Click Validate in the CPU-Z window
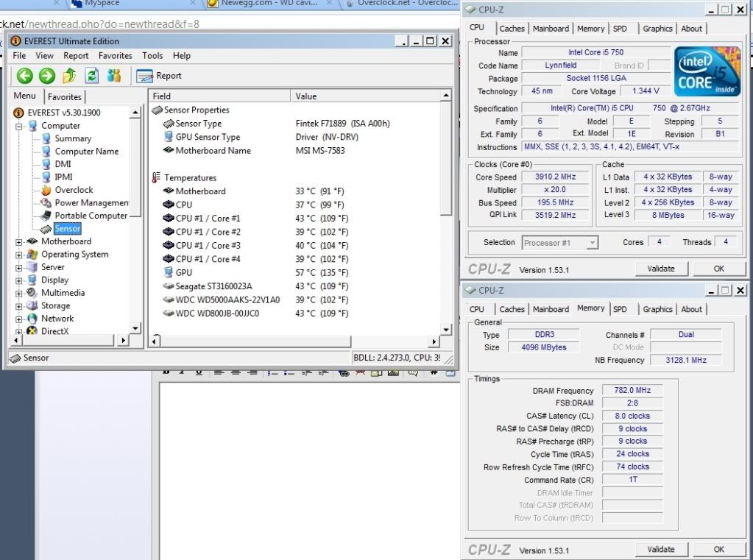 [660, 269]
